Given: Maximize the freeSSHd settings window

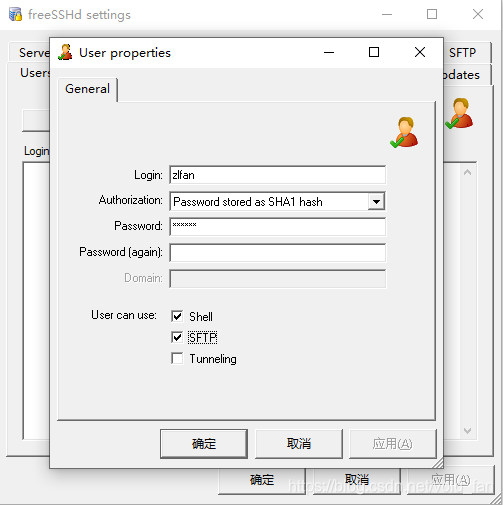Looking at the screenshot, I should coord(432,14).
